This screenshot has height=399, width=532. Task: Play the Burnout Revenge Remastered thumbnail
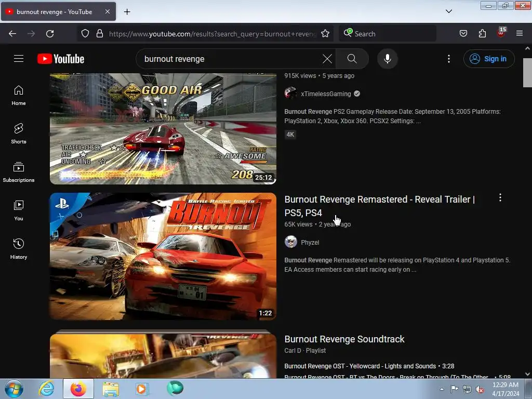163,256
